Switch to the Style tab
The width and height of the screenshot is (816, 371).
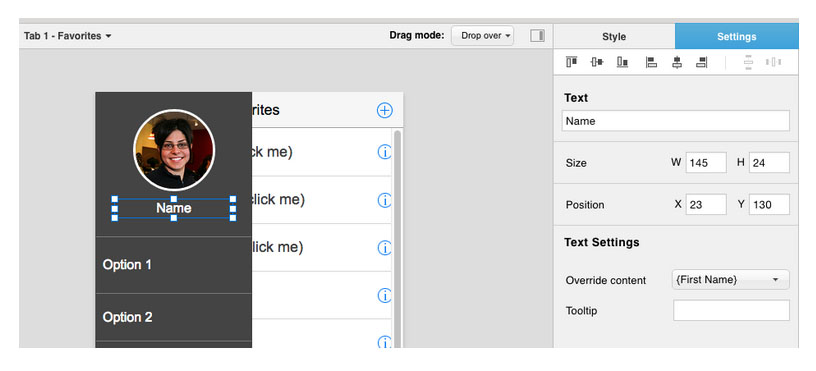coord(614,37)
